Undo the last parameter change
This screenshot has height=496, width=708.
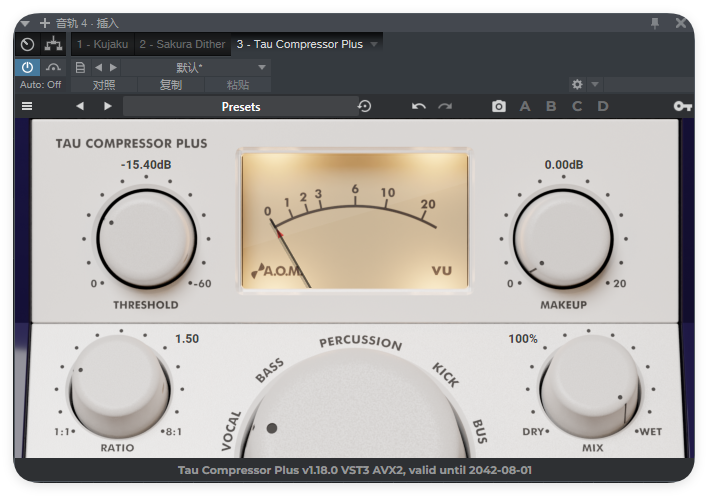419,107
